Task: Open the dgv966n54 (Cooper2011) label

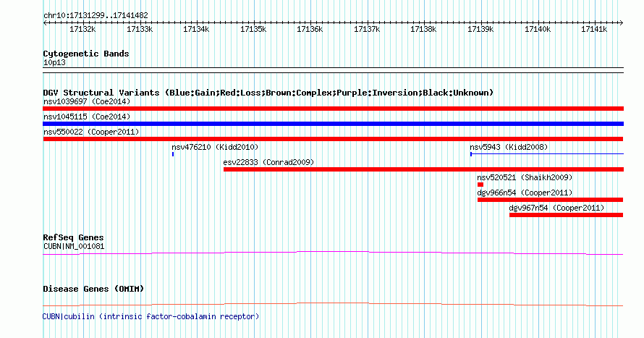Action: (525, 193)
